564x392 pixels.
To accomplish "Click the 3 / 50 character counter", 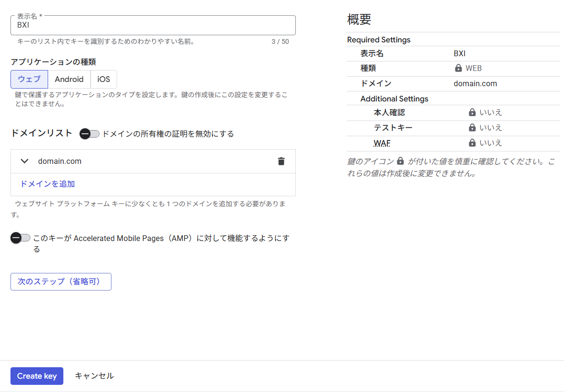I will [280, 42].
